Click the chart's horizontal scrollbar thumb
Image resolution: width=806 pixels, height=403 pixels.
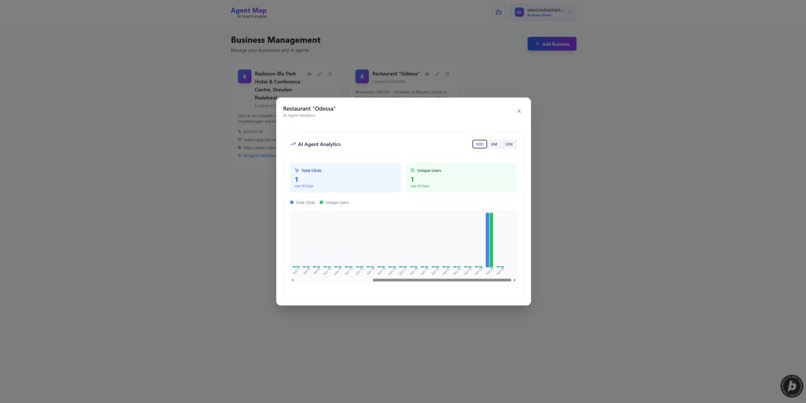coord(442,280)
